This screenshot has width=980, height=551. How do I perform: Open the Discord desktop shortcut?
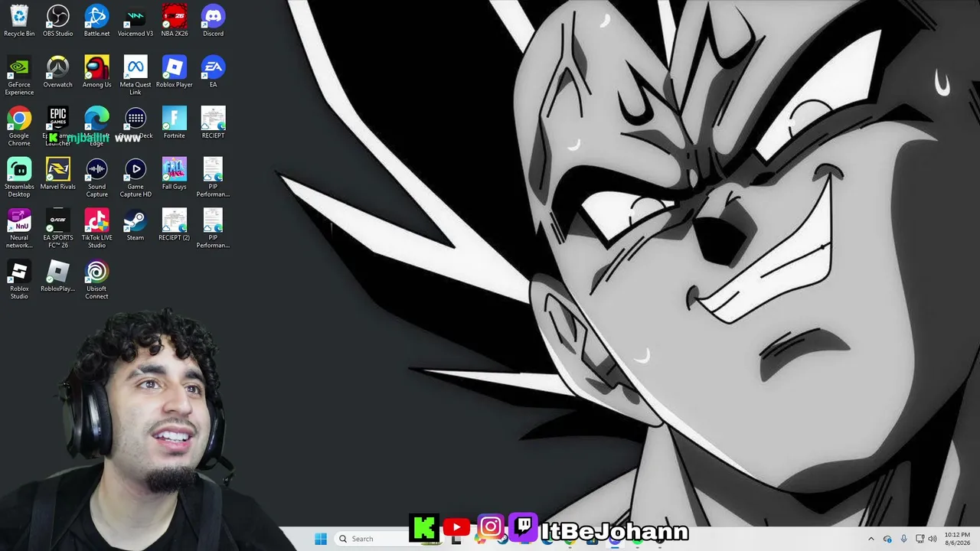(x=213, y=21)
